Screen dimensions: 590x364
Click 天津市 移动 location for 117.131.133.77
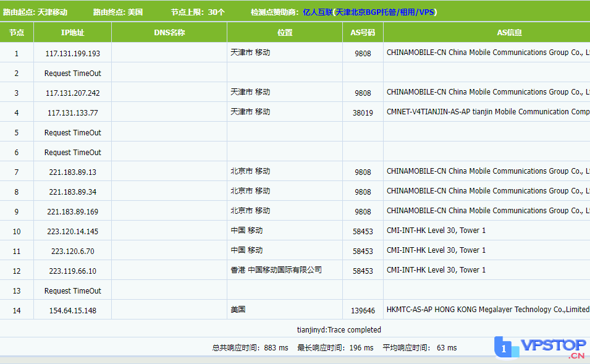coord(250,112)
